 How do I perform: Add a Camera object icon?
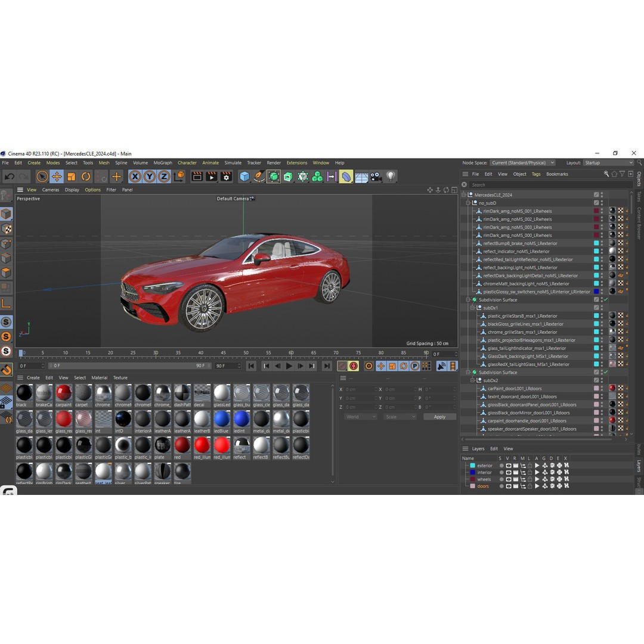[x=376, y=177]
